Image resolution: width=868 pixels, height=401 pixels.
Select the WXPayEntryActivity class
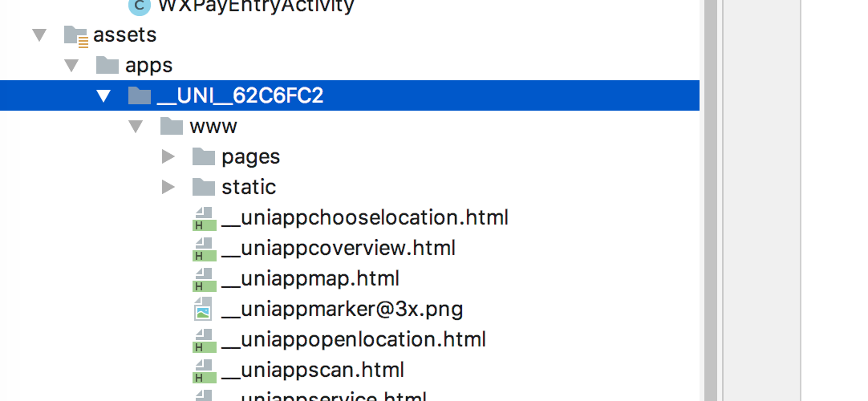click(x=256, y=6)
